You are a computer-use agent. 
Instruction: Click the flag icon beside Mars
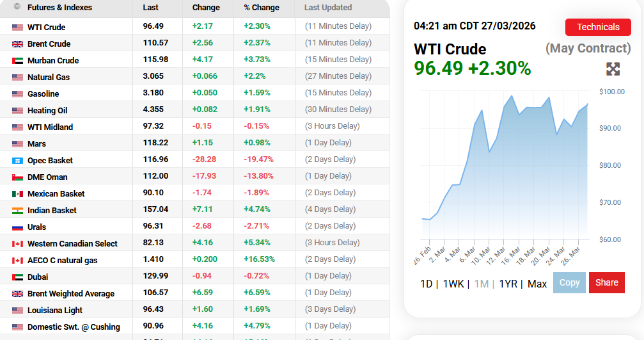(x=17, y=144)
